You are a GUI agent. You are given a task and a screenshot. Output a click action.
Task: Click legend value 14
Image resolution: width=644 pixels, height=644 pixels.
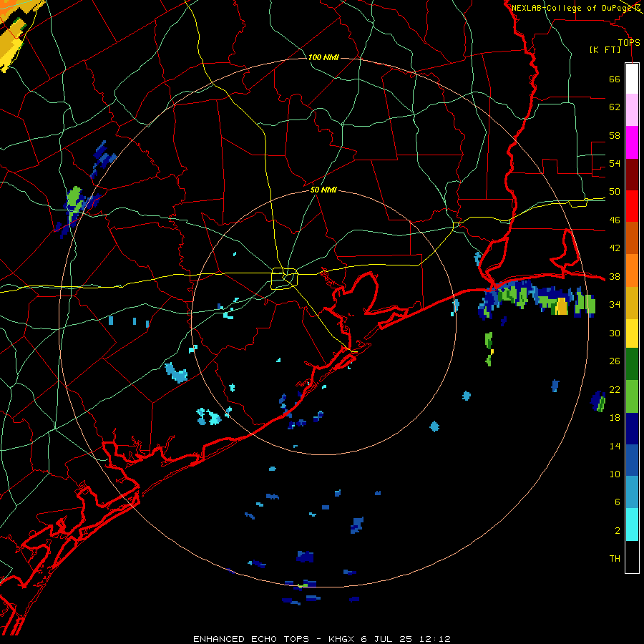(x=615, y=446)
